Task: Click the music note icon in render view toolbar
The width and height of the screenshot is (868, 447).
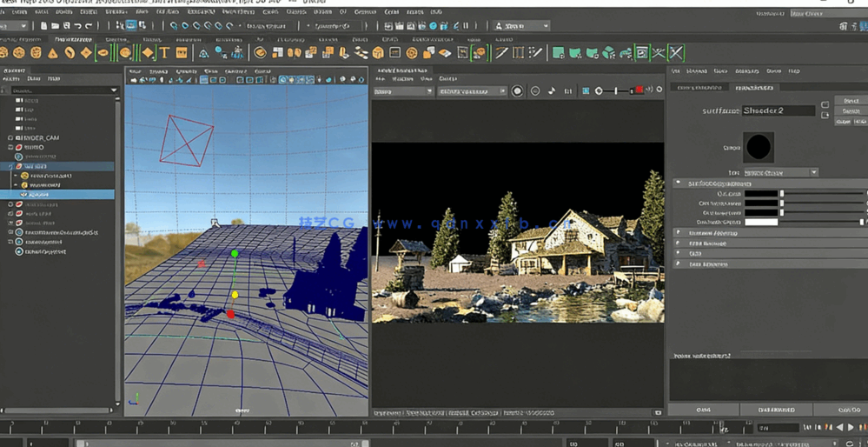Action: 552,90
